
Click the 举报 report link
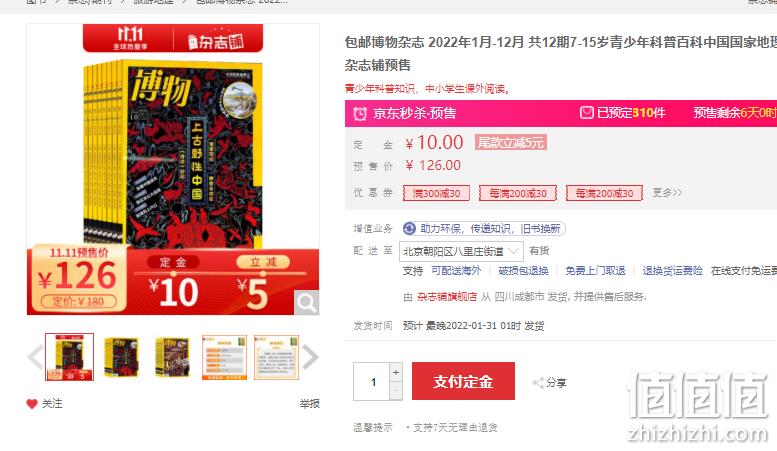[x=310, y=404]
